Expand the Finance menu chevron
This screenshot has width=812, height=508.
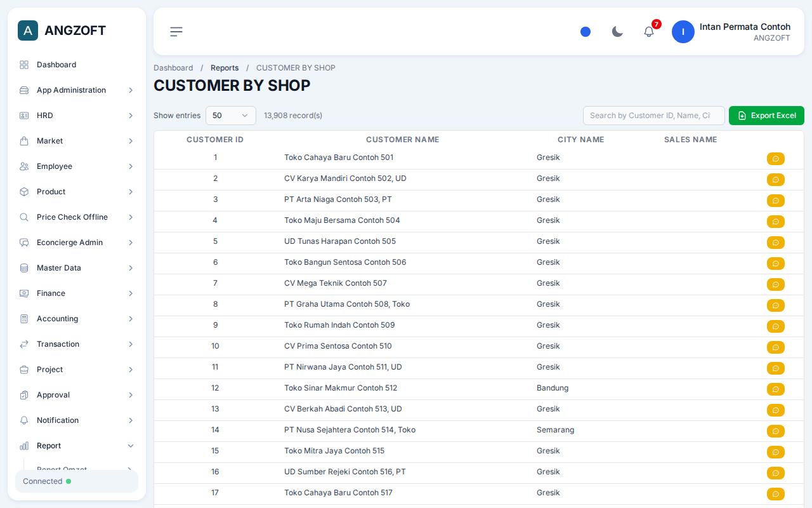pyautogui.click(x=131, y=293)
